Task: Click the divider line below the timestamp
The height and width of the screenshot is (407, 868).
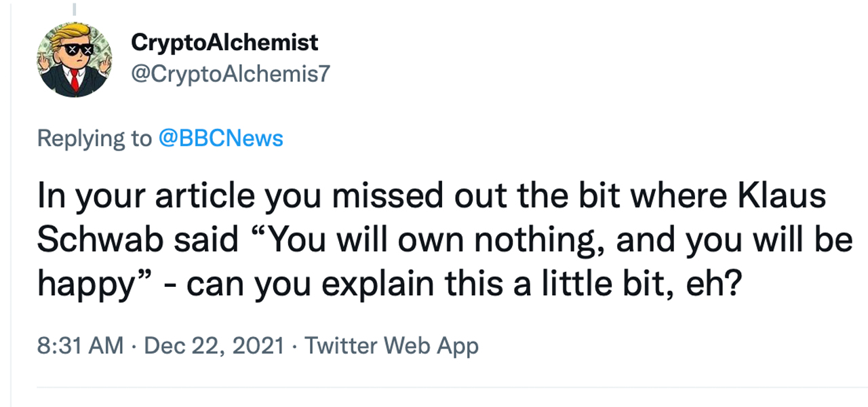Action: click(448, 387)
